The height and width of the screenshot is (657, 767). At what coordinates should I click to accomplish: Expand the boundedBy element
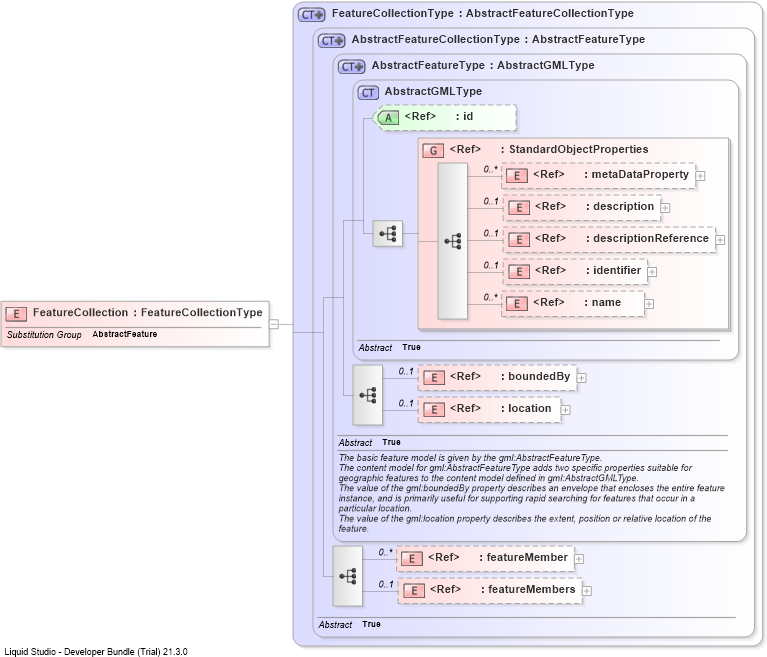(x=582, y=378)
